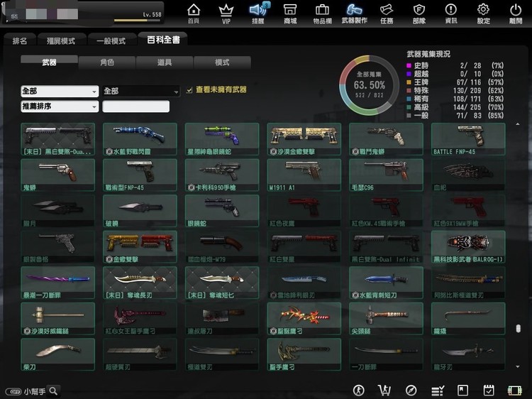The height and width of the screenshot is (399, 532).
Task: Click the shopping cart icon in bottom bar
Action: coord(384,390)
